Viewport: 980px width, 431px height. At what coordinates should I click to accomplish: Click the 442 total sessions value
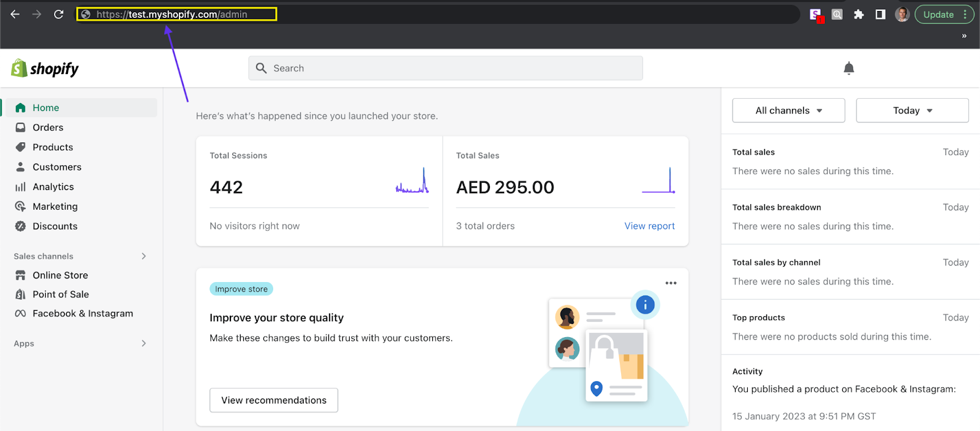(226, 188)
